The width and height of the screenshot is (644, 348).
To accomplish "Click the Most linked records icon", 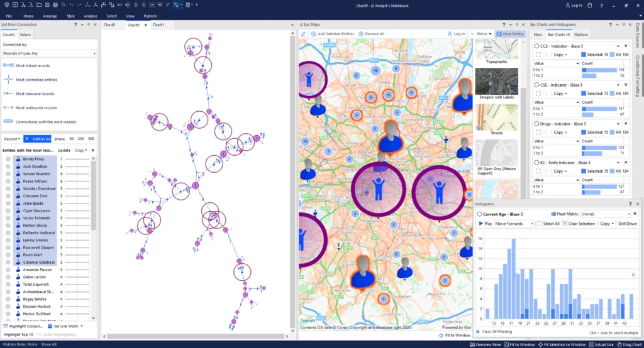I will pos(8,65).
